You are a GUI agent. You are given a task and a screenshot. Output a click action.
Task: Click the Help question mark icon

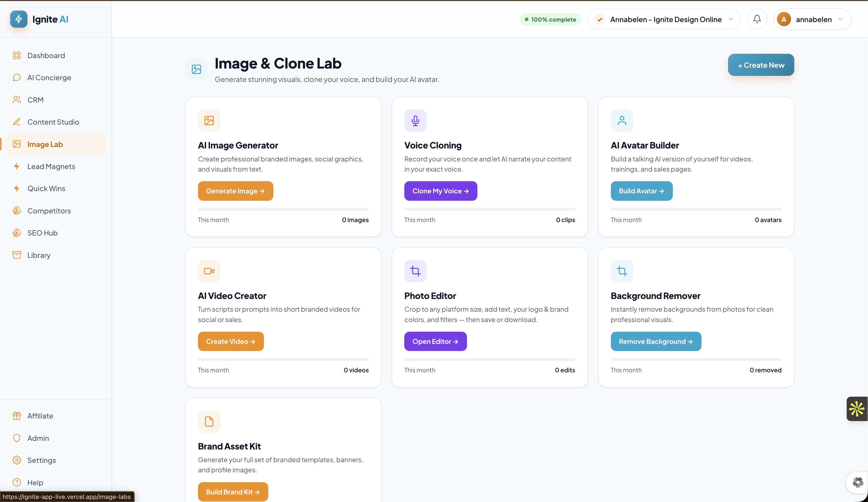pos(16,482)
